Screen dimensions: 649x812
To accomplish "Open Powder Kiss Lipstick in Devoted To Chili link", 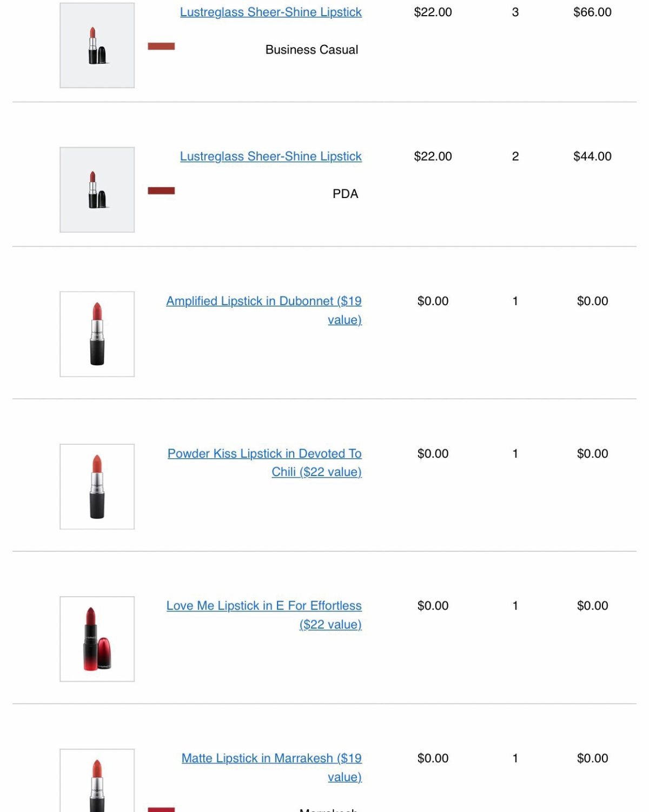I will [x=264, y=463].
